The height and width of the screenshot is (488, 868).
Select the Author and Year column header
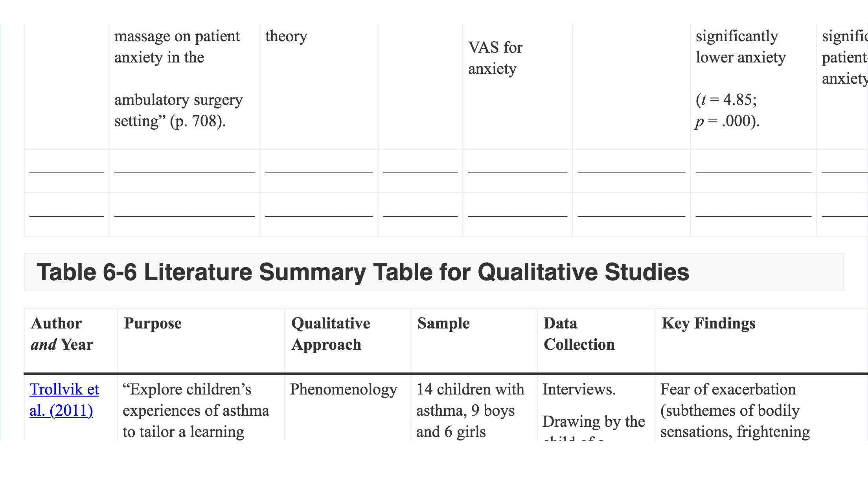click(x=62, y=334)
